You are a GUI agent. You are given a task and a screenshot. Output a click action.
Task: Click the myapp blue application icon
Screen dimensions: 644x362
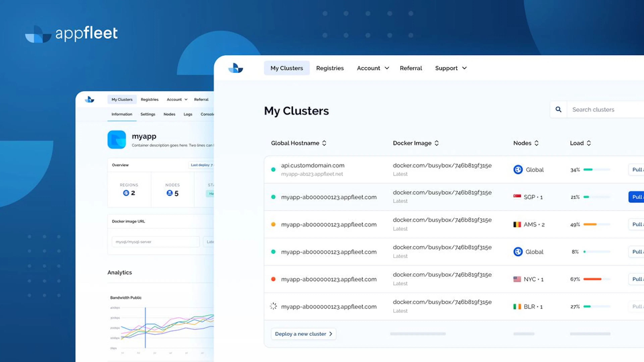click(117, 140)
